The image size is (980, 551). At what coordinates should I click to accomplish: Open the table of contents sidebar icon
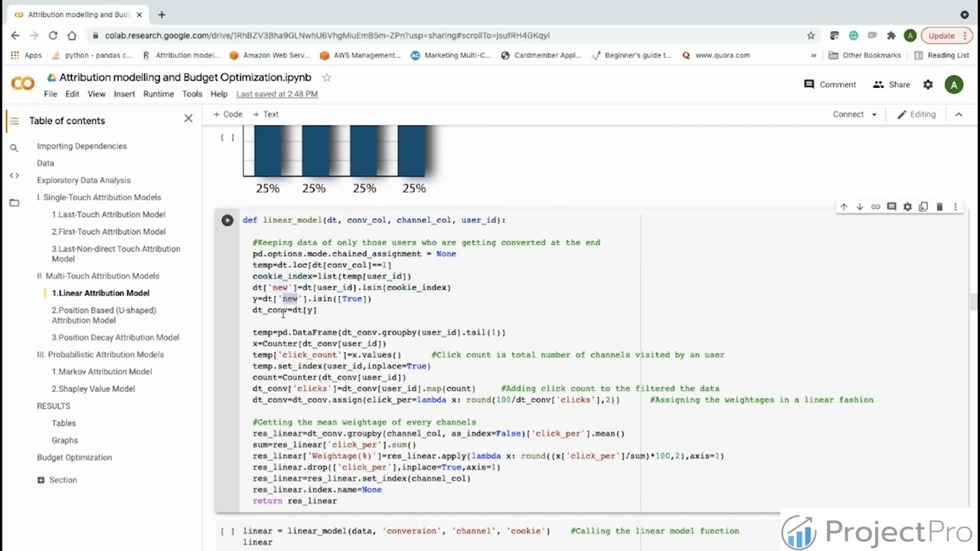coord(14,120)
